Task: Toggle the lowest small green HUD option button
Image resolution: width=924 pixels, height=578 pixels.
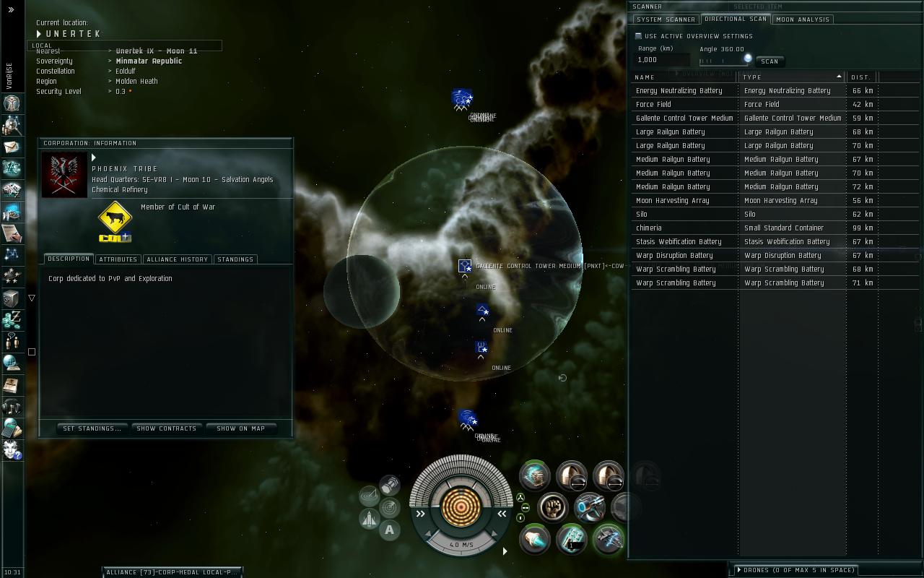Action: tap(520, 518)
